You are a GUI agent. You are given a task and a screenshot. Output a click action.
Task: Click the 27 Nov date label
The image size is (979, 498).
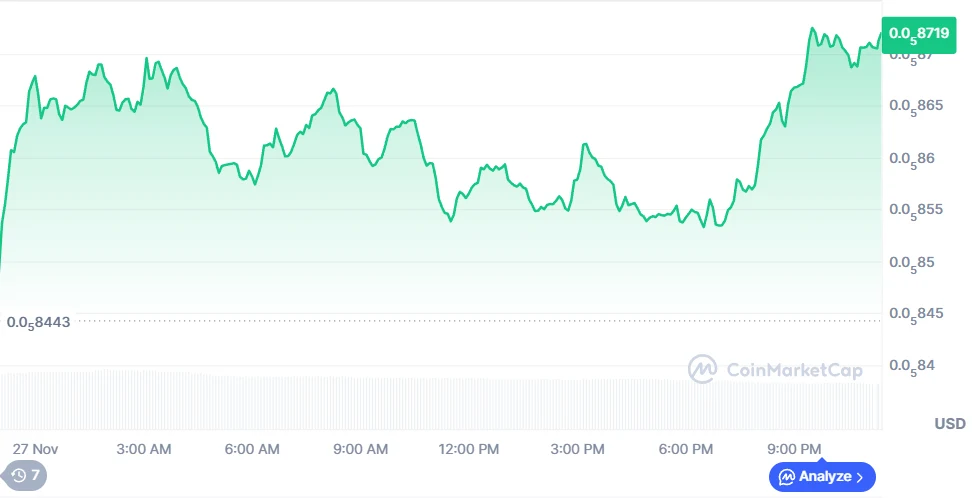pyautogui.click(x=35, y=449)
